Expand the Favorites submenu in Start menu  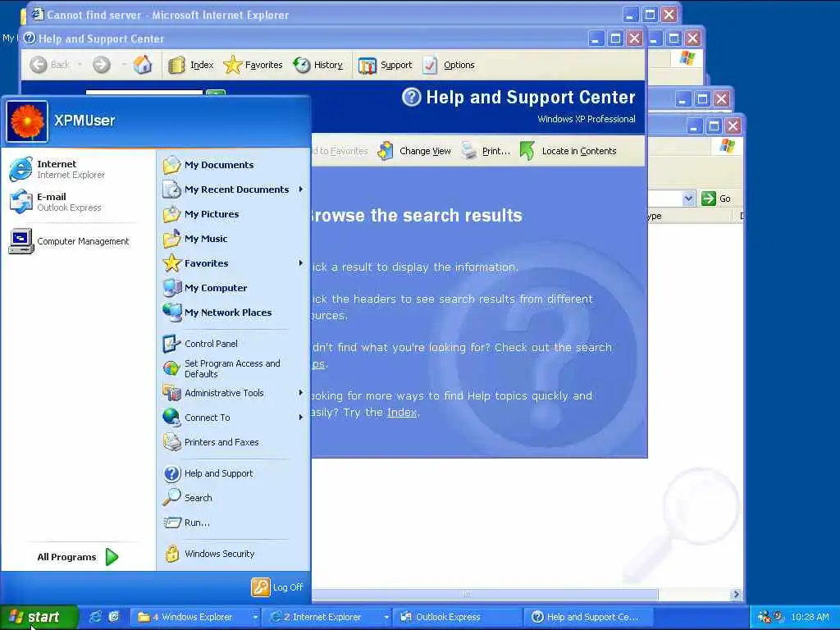tap(234, 263)
